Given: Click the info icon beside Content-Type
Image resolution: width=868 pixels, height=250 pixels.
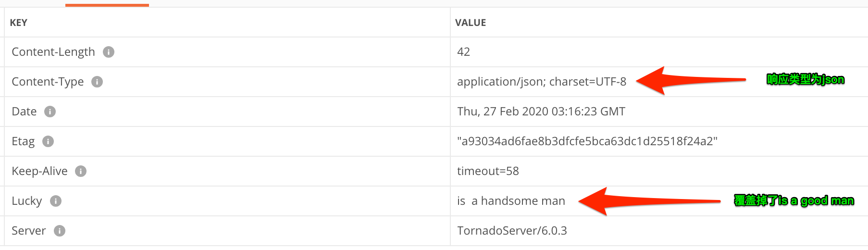Looking at the screenshot, I should coord(97,82).
